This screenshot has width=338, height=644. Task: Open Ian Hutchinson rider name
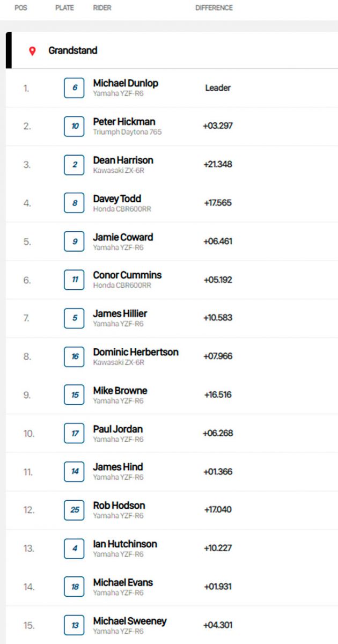point(125,544)
